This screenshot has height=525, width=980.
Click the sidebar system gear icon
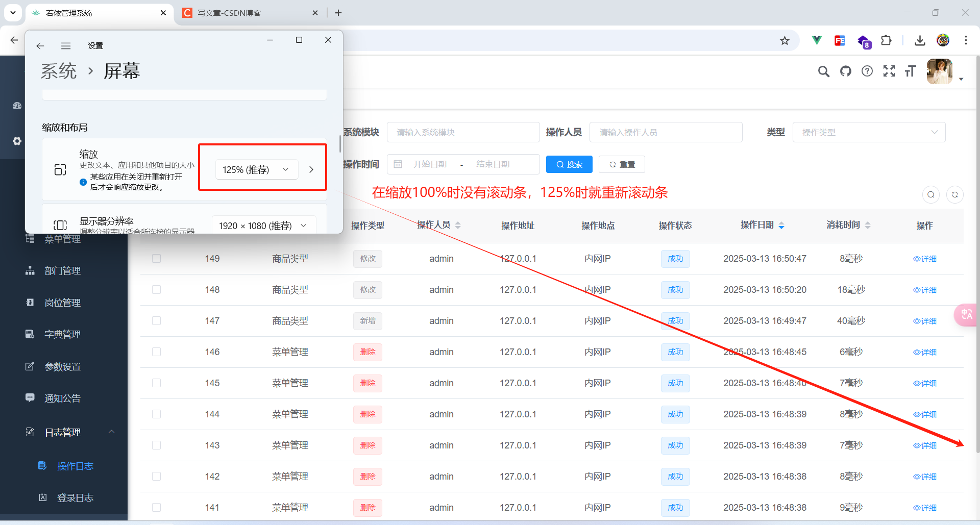tap(17, 141)
